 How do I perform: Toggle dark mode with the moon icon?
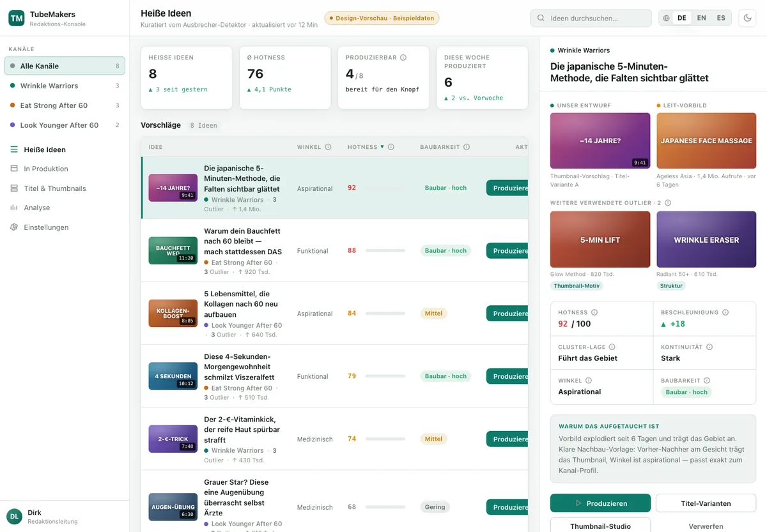(747, 18)
